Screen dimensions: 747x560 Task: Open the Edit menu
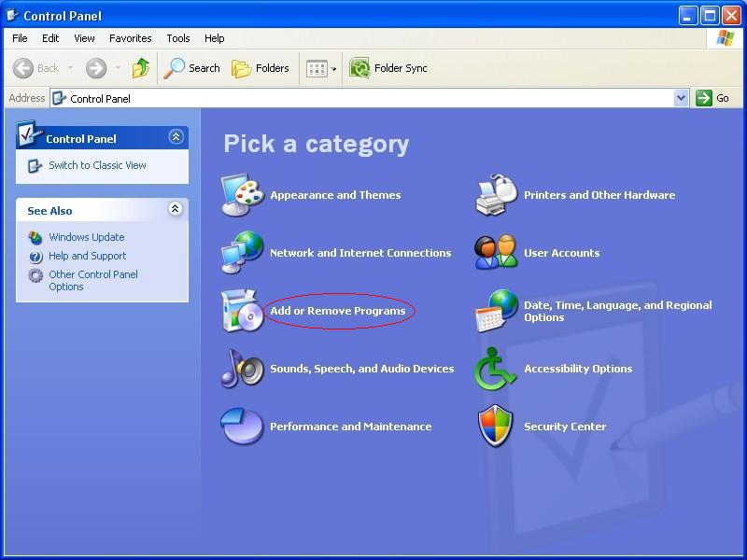(x=50, y=38)
